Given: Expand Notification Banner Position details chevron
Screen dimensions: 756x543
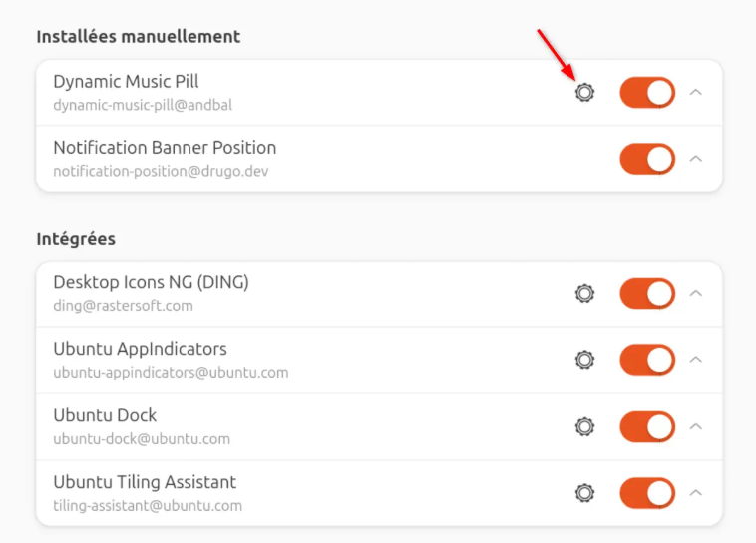Looking at the screenshot, I should click(696, 159).
